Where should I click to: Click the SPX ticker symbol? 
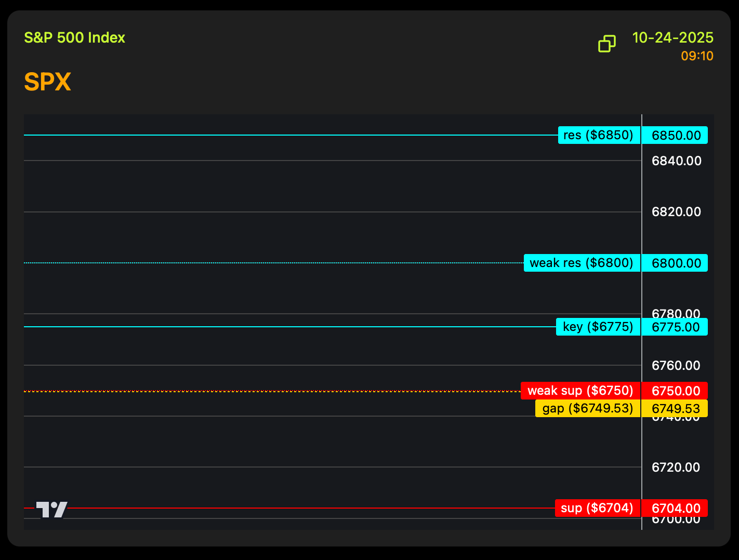(x=47, y=82)
